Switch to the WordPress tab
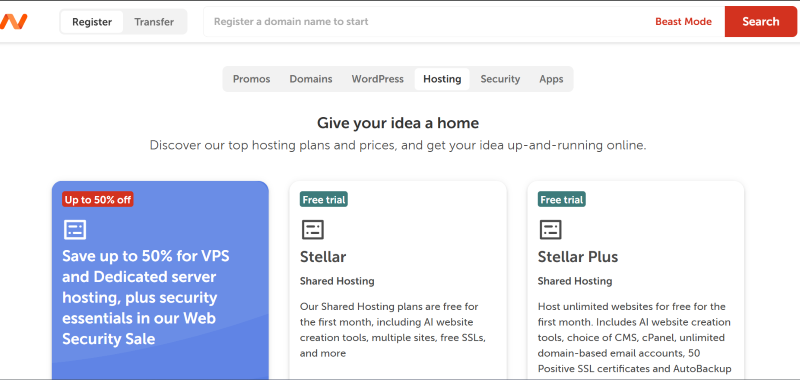 tap(378, 79)
